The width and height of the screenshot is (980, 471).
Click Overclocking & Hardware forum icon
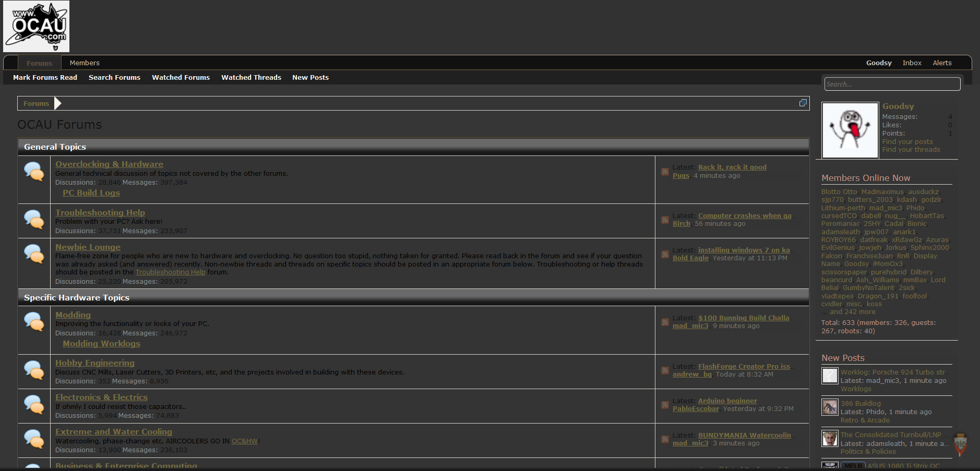[34, 172]
